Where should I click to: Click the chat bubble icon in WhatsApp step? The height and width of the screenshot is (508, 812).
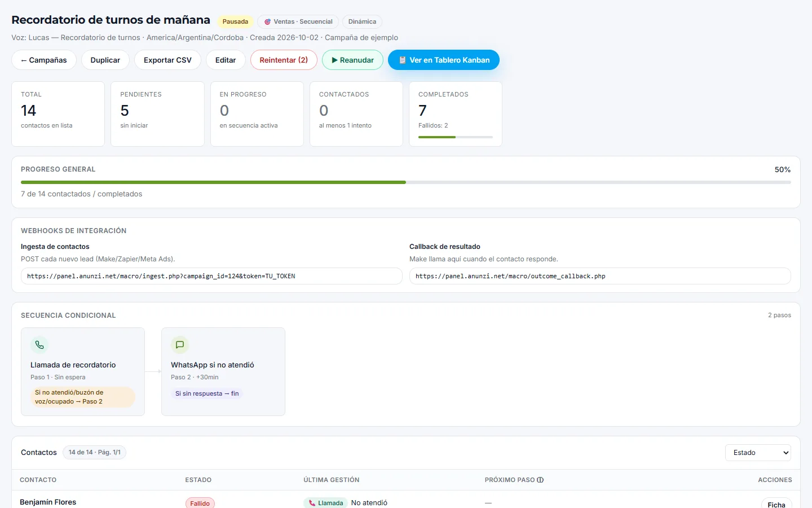[x=180, y=344]
